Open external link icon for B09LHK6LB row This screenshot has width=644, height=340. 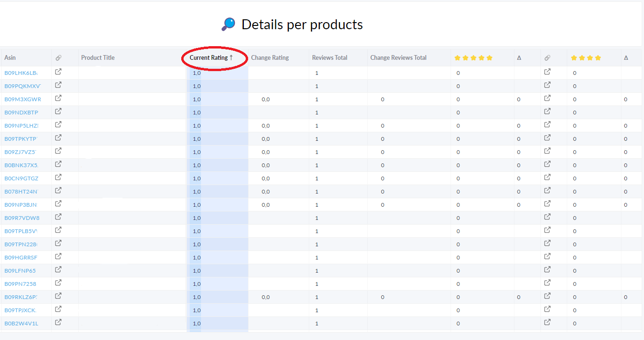(58, 72)
